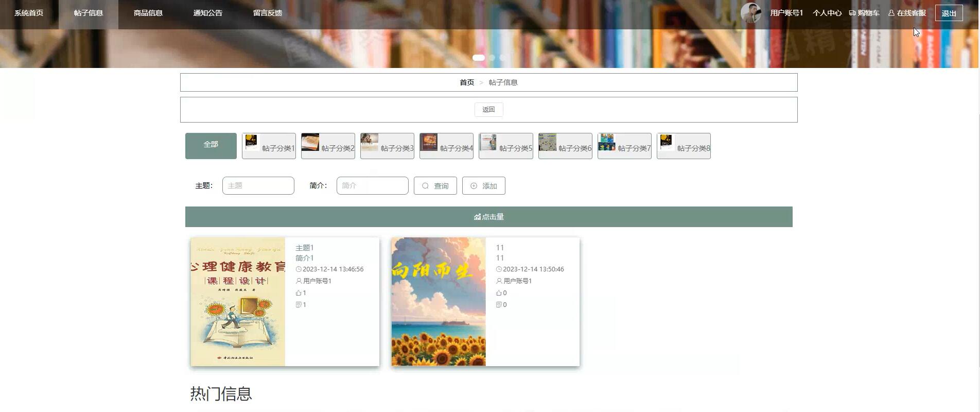Image resolution: width=980 pixels, height=412 pixels.
Task: Select the 全部 category filter
Action: [211, 146]
